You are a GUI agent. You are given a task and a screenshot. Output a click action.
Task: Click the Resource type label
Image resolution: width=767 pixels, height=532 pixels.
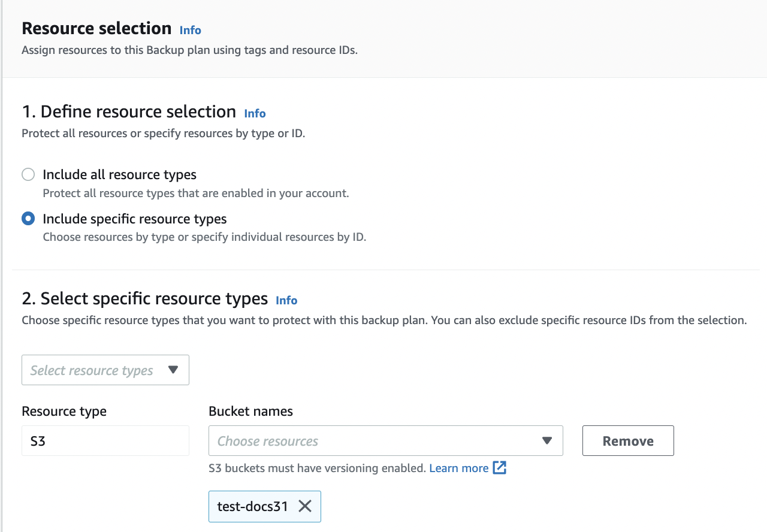[x=64, y=411]
